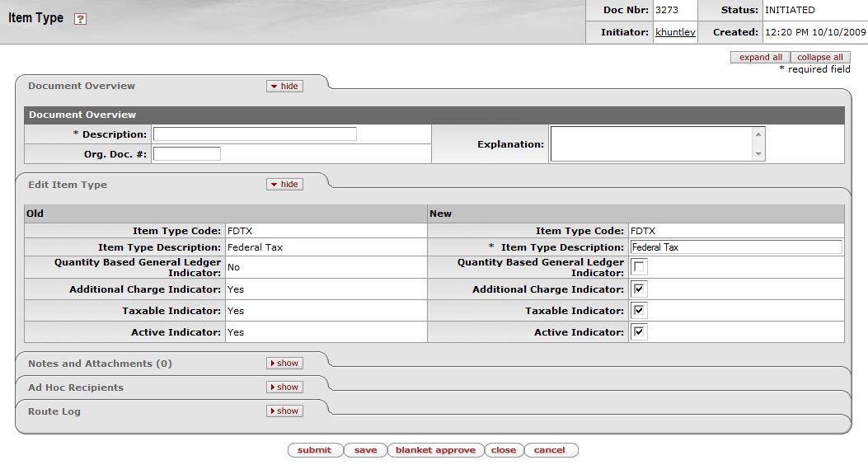Screen dimensions: 868x465
Task: Expand the Ad Hoc Recipients section
Action: tap(284, 387)
